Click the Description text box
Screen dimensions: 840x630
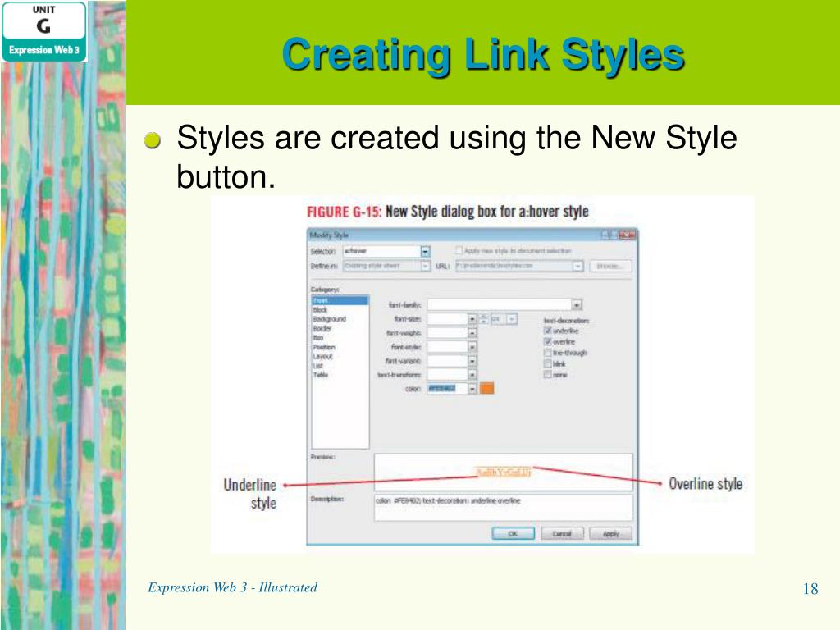(x=503, y=507)
